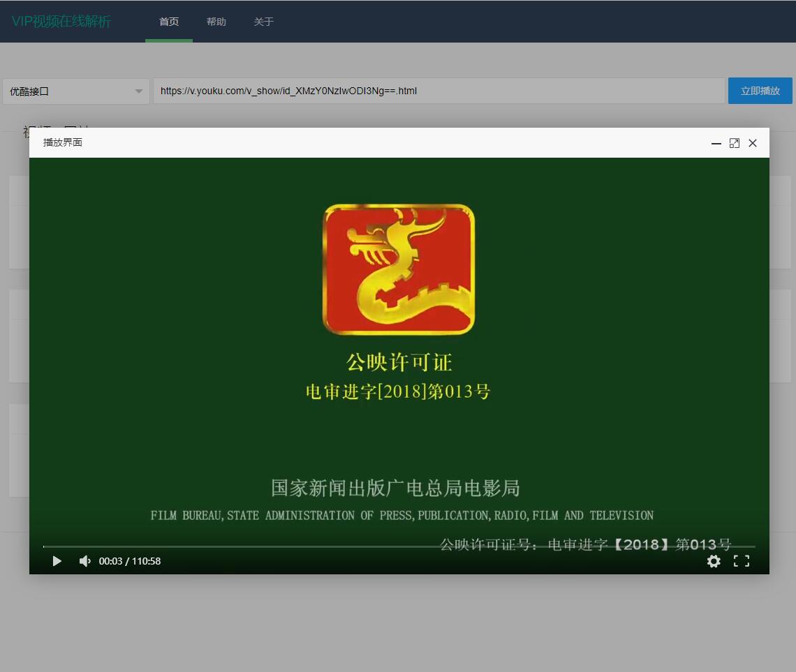
Task: Click the 播放界面 dialog title
Action: [63, 142]
